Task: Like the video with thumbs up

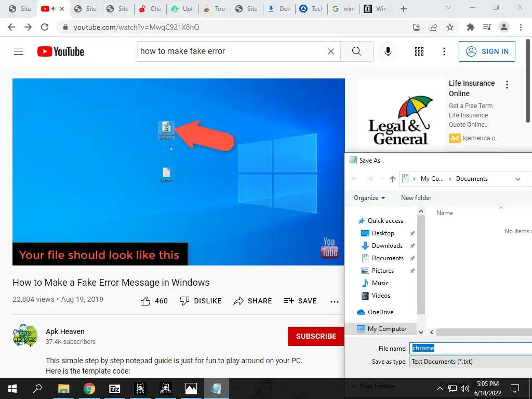Action: [154, 301]
